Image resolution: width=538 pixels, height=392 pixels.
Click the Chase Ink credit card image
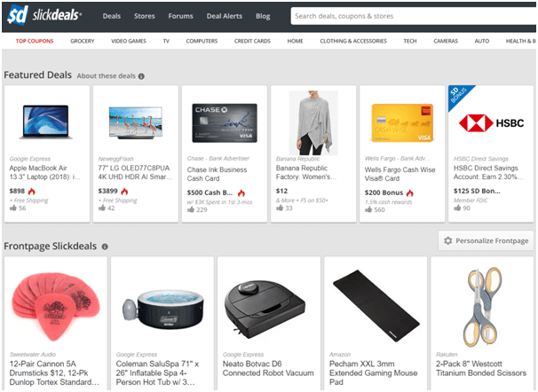[x=225, y=123]
